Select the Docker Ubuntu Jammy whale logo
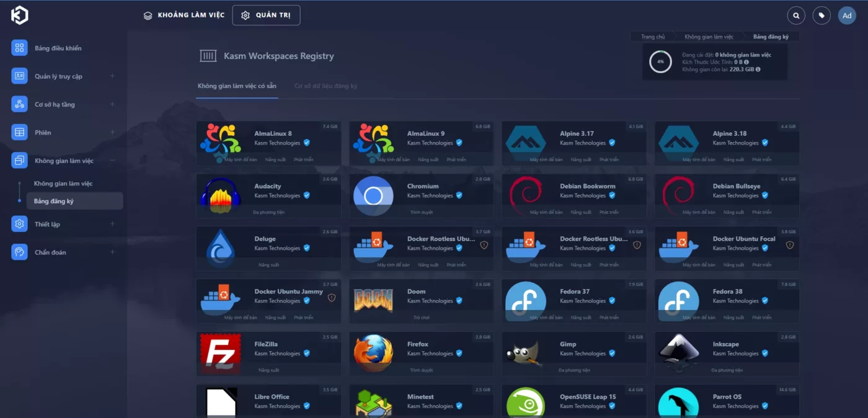Screen dimensions: 868x418 coord(220,300)
